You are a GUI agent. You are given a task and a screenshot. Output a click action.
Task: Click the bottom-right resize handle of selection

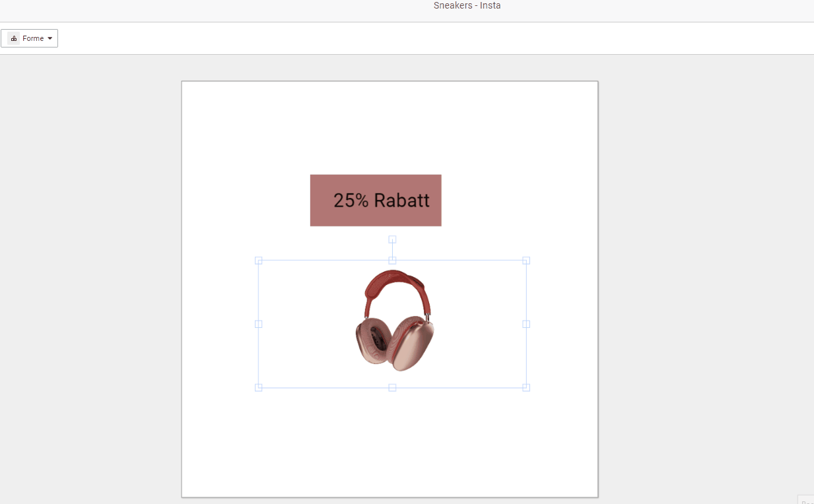pyautogui.click(x=526, y=388)
